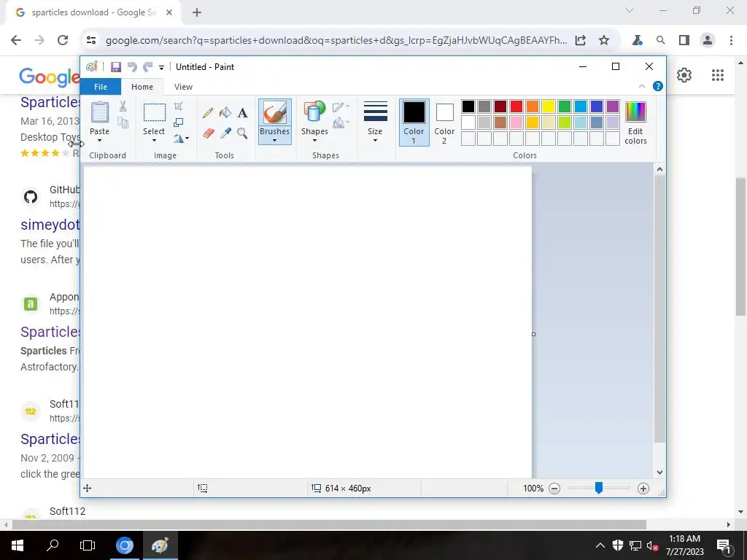Click the Save icon in Paint title bar
747x560 pixels.
[116, 67]
